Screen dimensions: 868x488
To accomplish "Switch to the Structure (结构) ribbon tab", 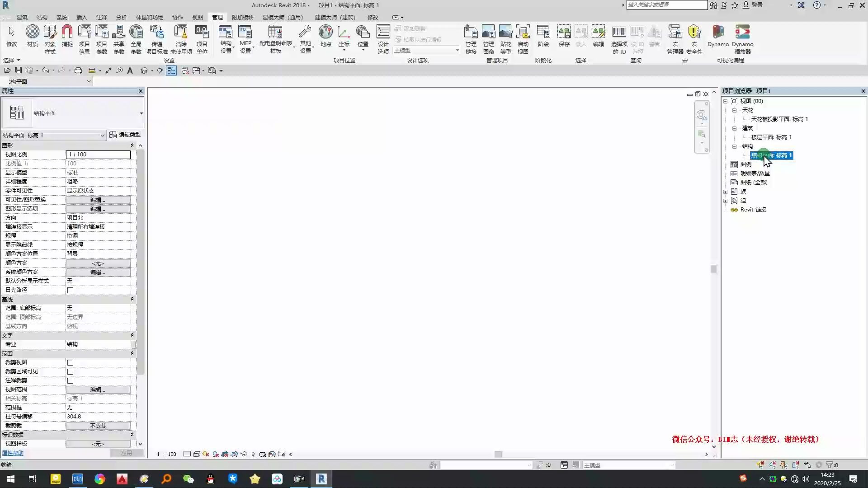I will click(42, 17).
